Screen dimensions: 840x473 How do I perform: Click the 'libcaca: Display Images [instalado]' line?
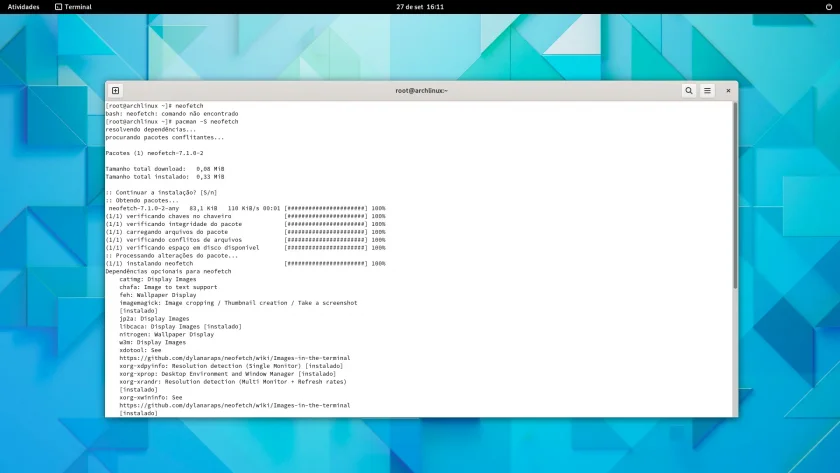pos(181,327)
